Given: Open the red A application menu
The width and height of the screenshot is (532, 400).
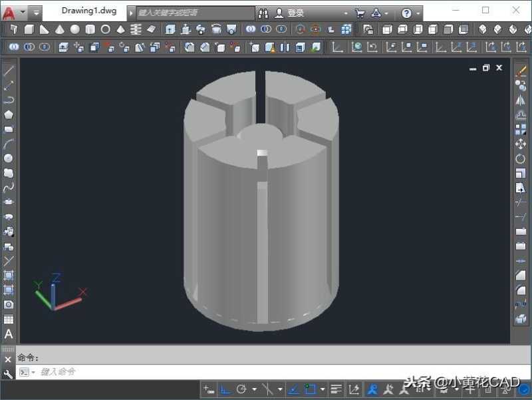Looking at the screenshot, I should [x=9, y=11].
